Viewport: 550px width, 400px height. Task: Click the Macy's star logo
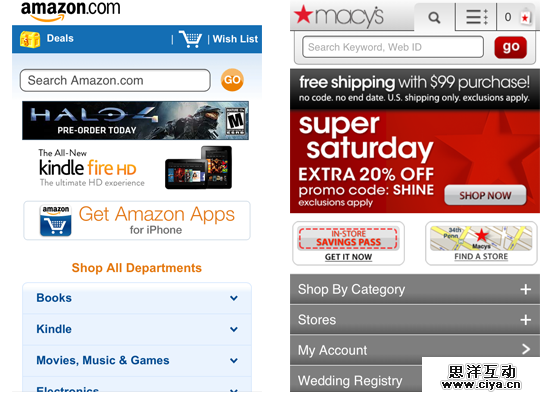[x=338, y=16]
